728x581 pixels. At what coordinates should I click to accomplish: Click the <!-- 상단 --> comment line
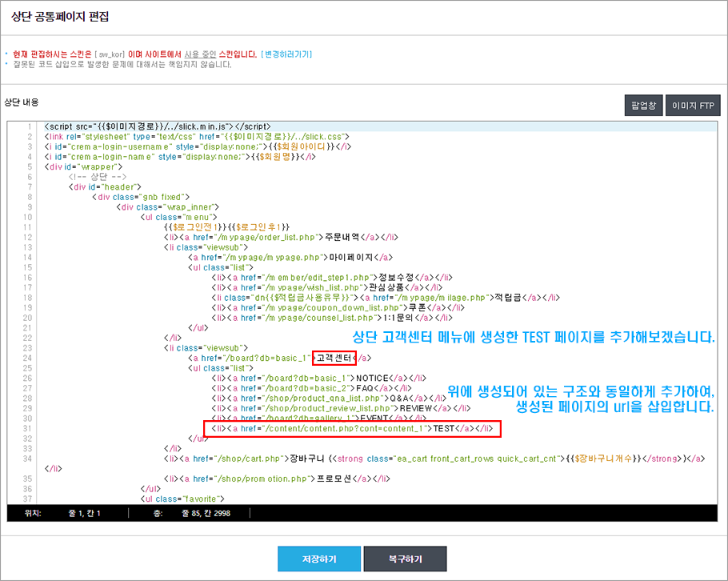pyautogui.click(x=98, y=177)
